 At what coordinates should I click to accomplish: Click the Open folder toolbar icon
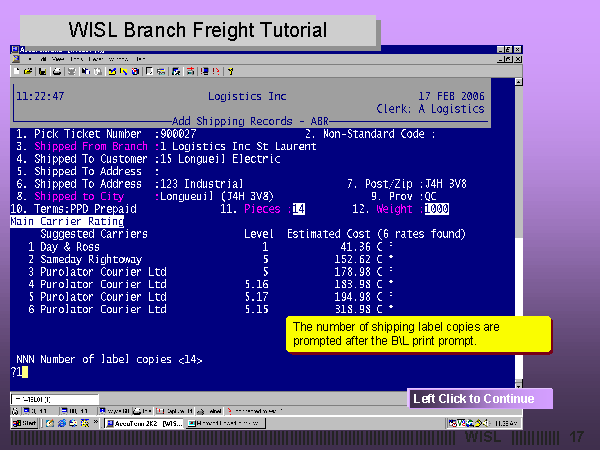(28, 71)
